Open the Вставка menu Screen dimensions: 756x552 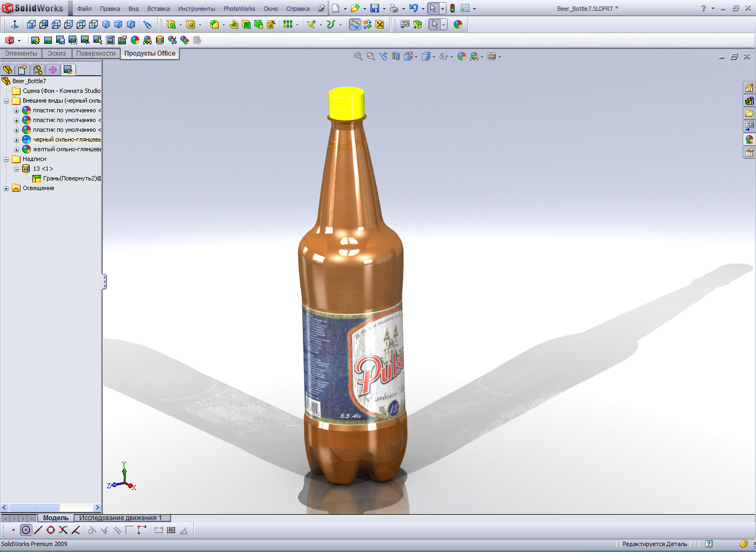[158, 9]
